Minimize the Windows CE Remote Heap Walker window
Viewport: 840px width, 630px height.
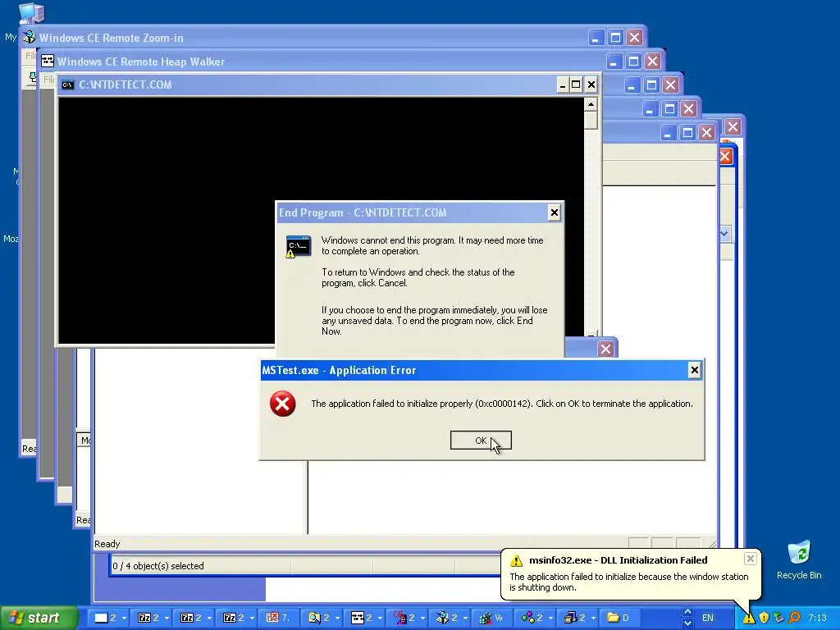[614, 61]
